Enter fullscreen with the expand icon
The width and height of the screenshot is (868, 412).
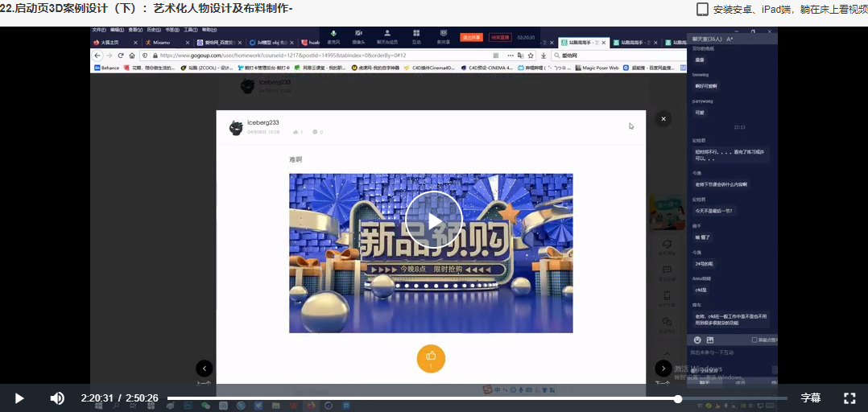849,398
